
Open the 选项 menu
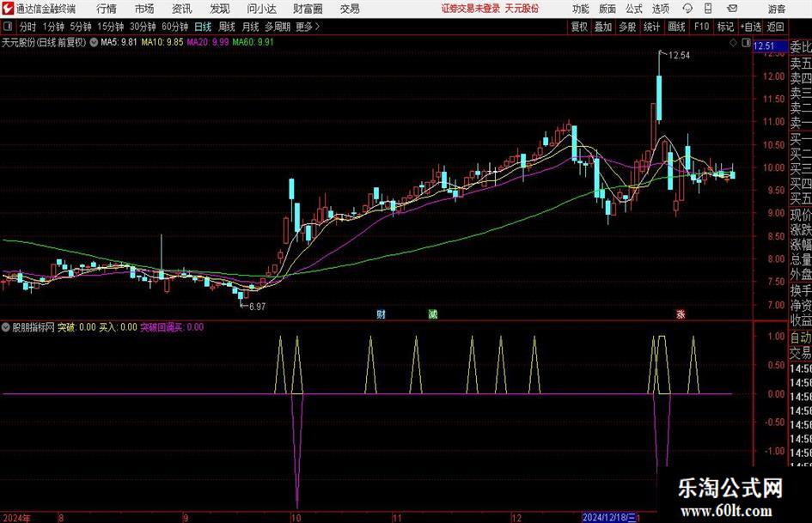[x=660, y=9]
